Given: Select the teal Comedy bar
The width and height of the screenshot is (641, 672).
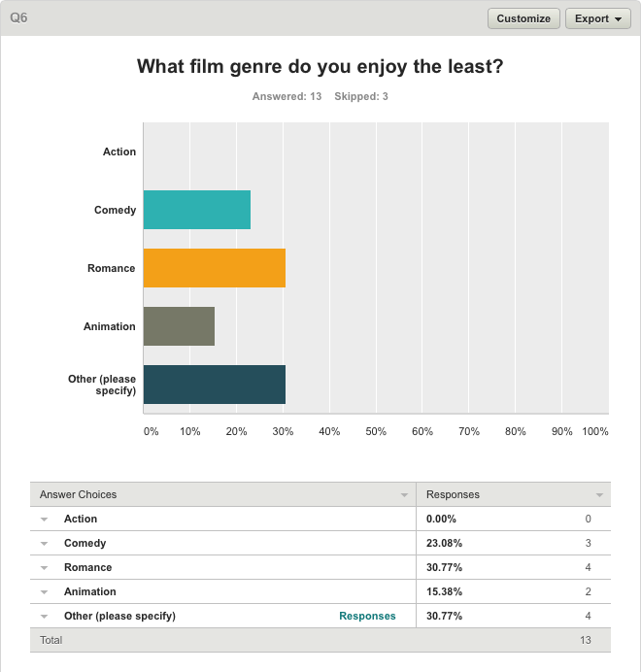Looking at the screenshot, I should pos(197,210).
